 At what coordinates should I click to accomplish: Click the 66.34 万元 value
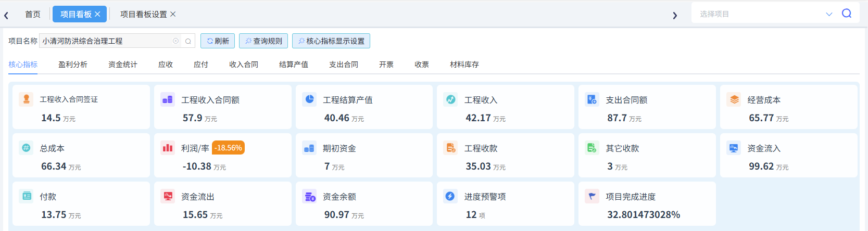pos(61,166)
